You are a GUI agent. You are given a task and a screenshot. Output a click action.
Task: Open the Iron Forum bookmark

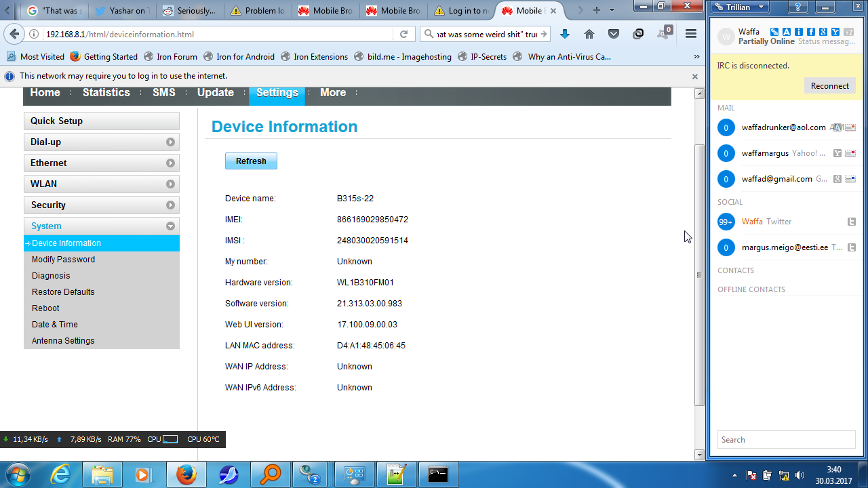(170, 57)
